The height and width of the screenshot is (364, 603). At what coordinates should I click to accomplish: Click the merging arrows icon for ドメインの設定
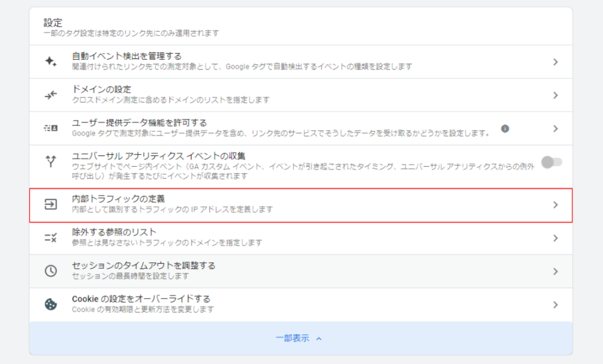(x=51, y=95)
